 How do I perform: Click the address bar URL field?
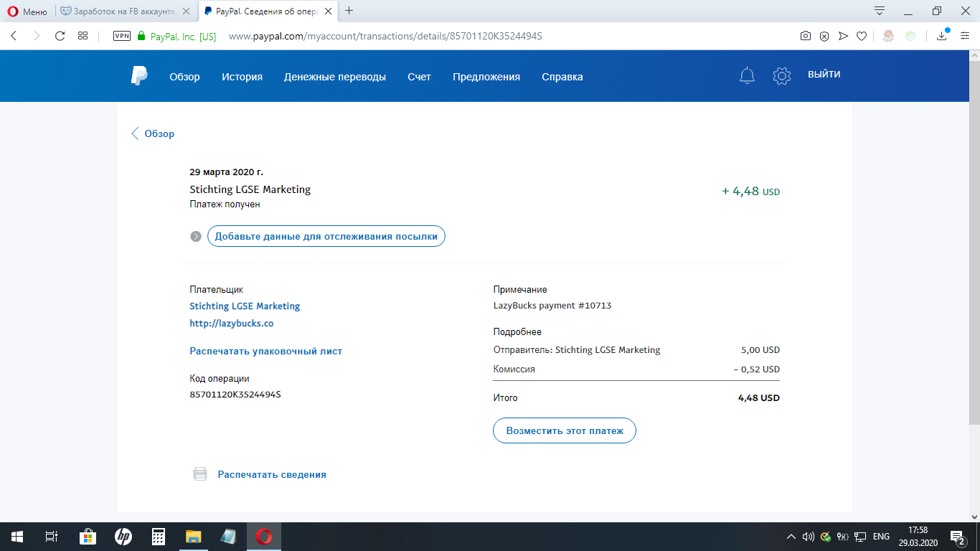(x=385, y=36)
